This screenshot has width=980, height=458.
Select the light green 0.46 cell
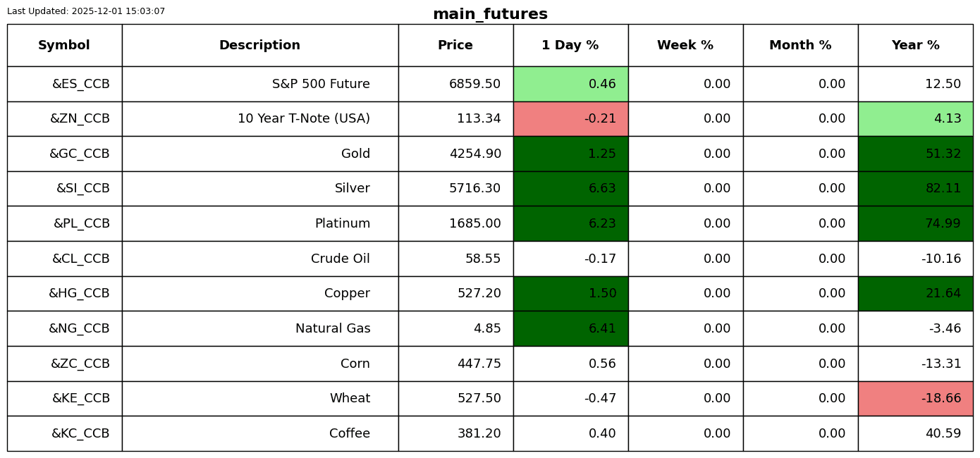point(570,85)
